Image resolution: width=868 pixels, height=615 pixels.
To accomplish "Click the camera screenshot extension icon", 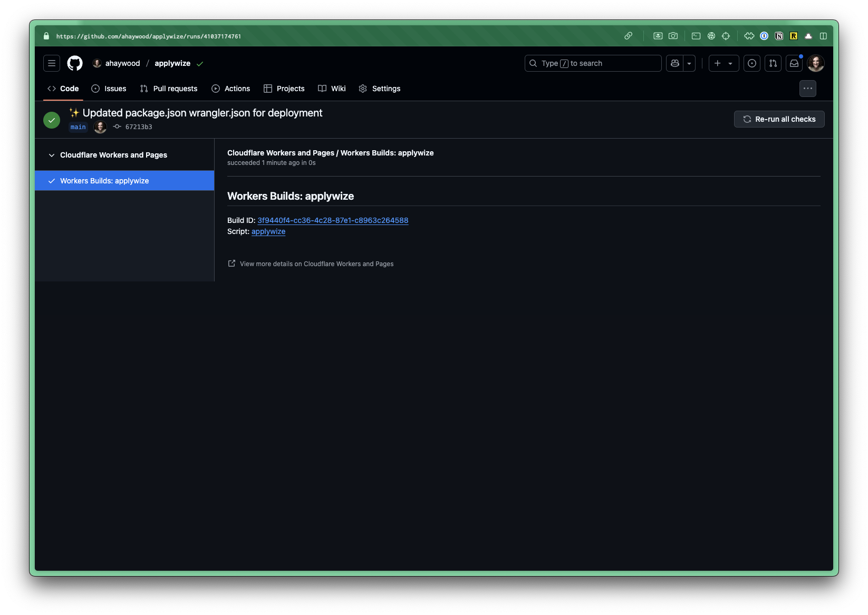I will (x=673, y=36).
